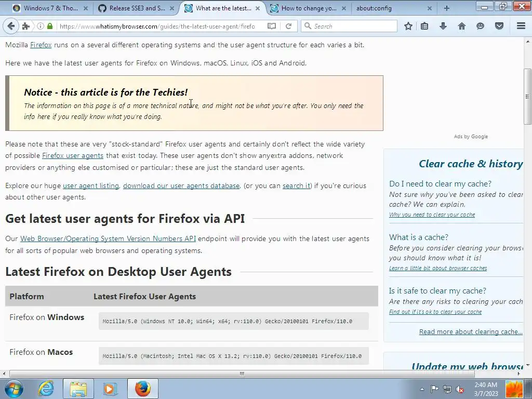Open 'Find out if it's ok to clear your cache'
Image resolution: width=532 pixels, height=399 pixels.
435,312
